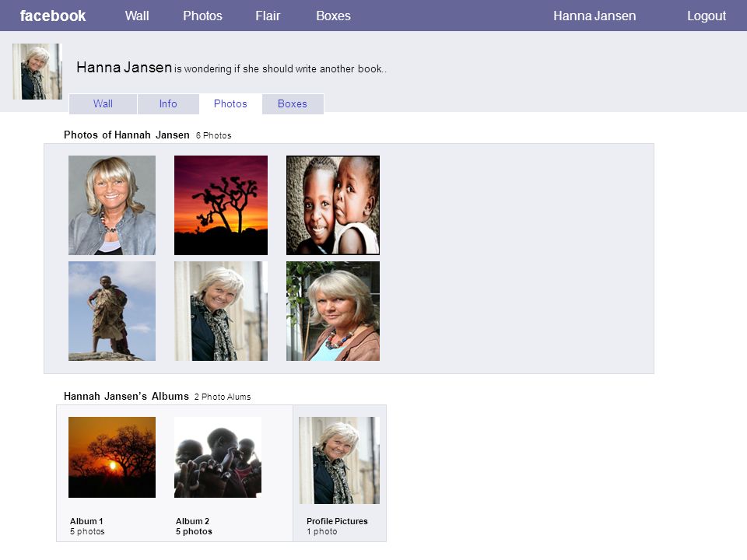This screenshot has height=560, width=747.
Task: Click the facebook logo in the header
Action: click(53, 16)
